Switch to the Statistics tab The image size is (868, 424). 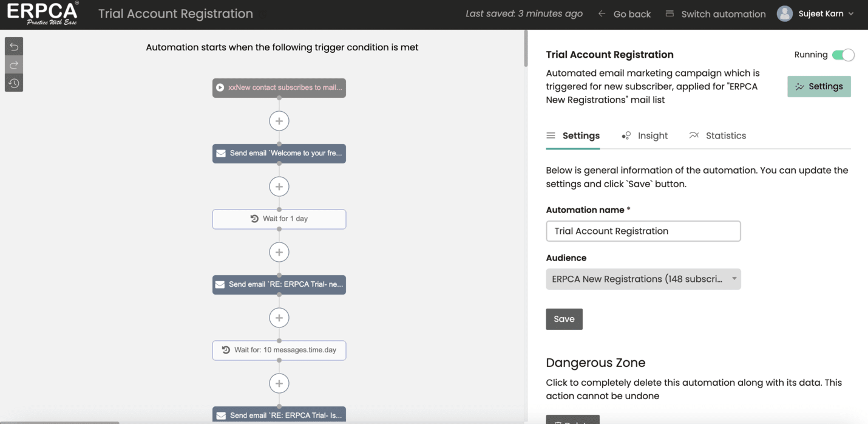717,136
